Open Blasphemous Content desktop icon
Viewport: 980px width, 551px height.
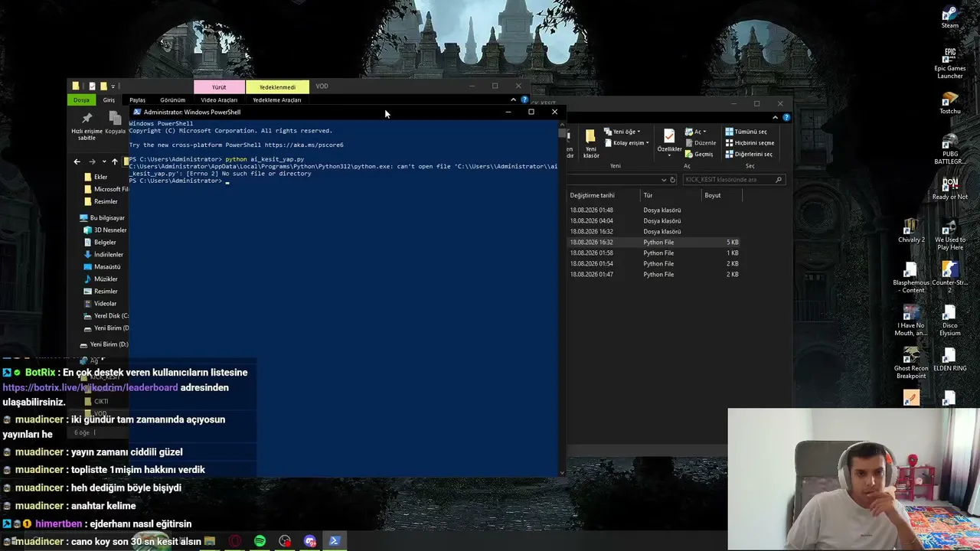(x=911, y=278)
